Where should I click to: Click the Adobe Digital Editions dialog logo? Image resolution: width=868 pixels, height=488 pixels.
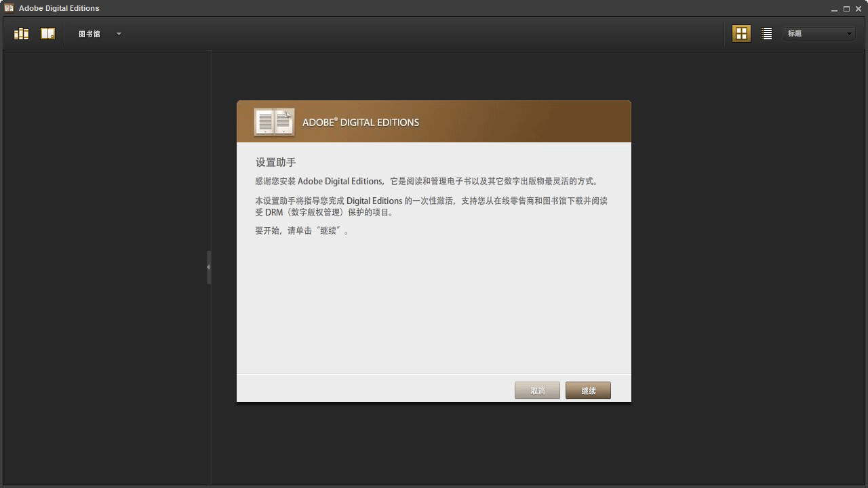point(274,122)
